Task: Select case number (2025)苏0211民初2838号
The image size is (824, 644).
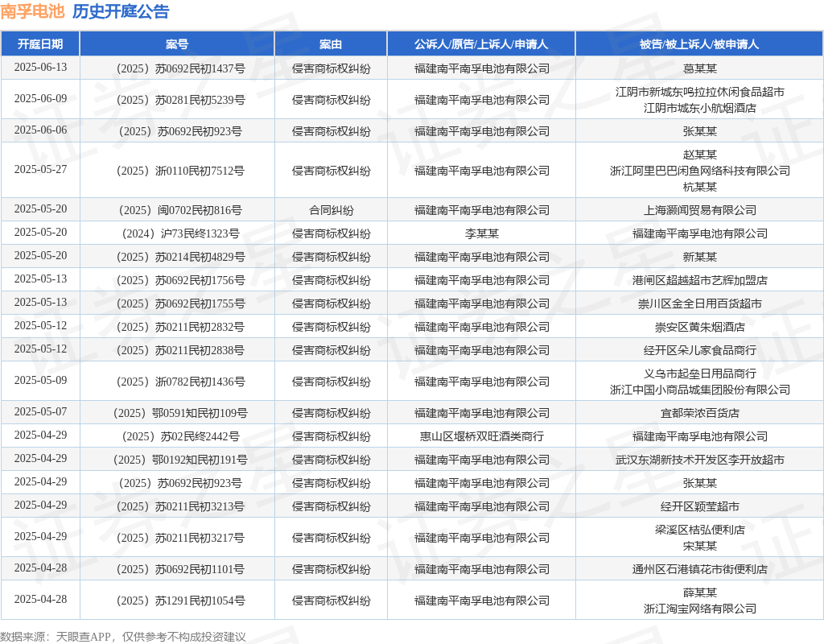Action: click(x=180, y=350)
